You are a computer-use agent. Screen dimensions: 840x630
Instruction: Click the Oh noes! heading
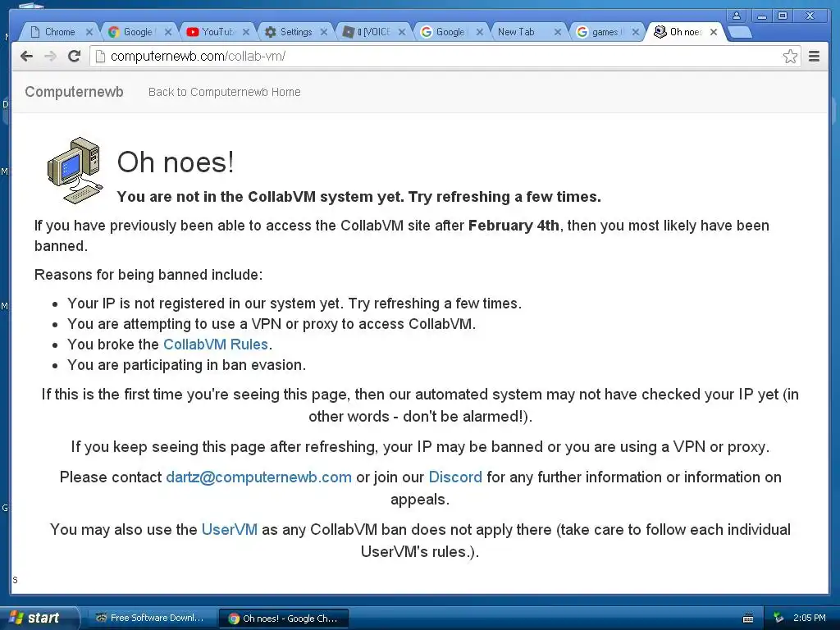coord(176,162)
